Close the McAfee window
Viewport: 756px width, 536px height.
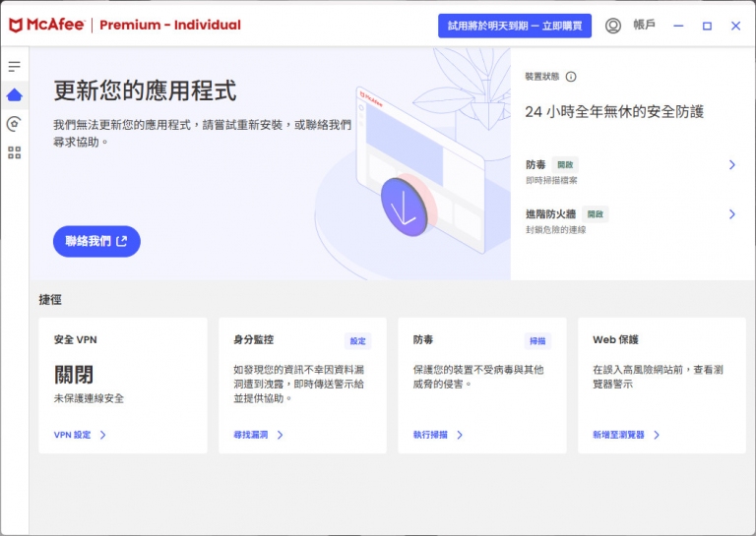click(735, 26)
